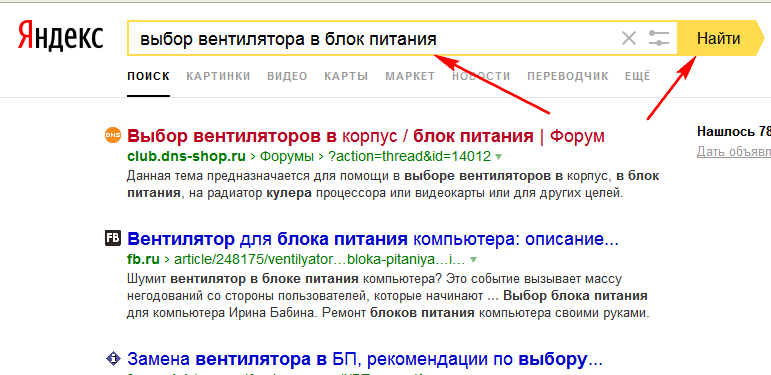771x375 pixels.
Task: Click the article/248175 URL path
Action: tap(319, 259)
